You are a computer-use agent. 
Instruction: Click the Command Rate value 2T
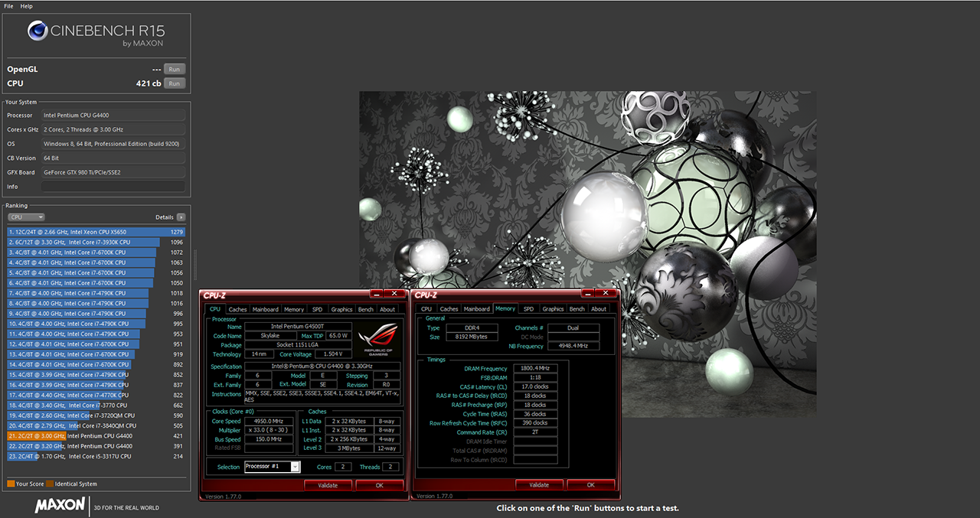[535, 432]
